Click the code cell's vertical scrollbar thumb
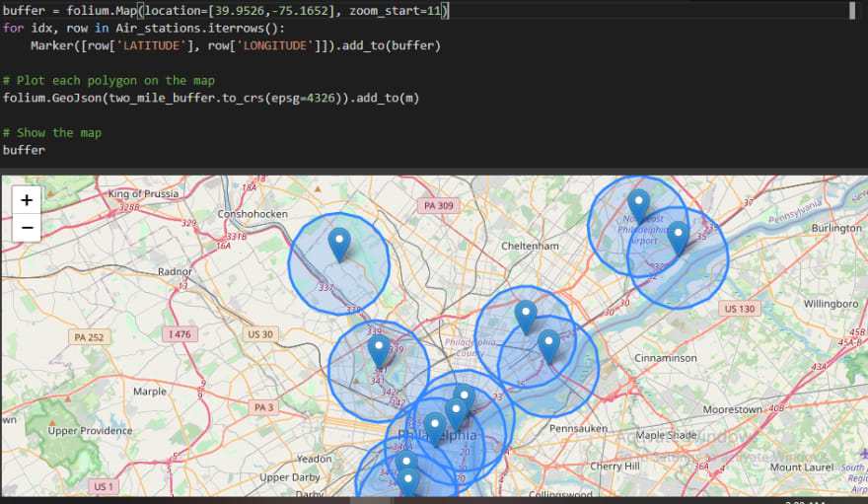The image size is (868, 504). [x=852, y=11]
